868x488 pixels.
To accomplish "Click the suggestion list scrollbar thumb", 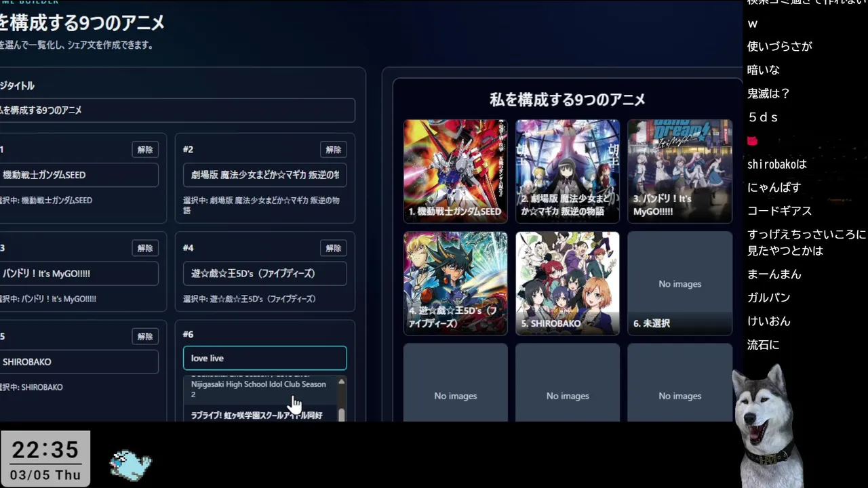I will 341,415.
